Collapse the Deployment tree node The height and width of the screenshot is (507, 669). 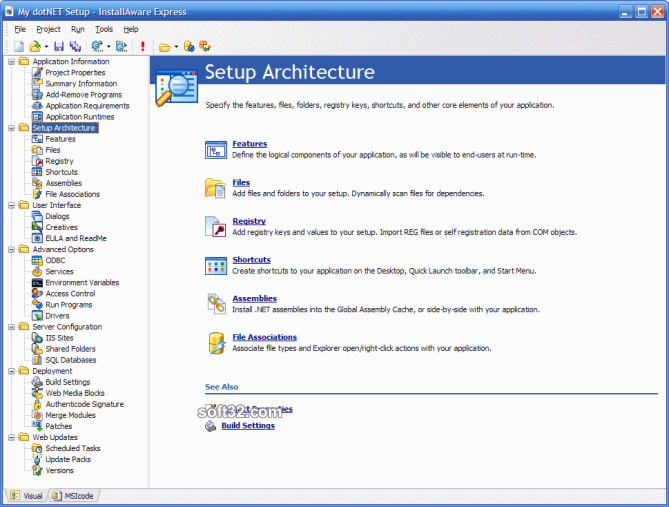(x=12, y=371)
